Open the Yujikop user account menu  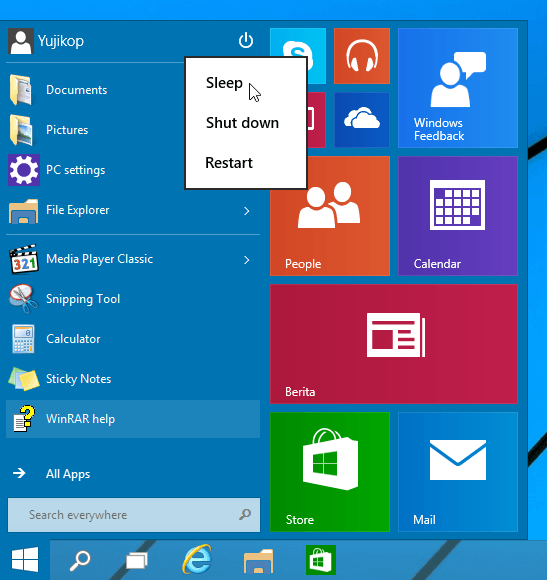coord(46,41)
